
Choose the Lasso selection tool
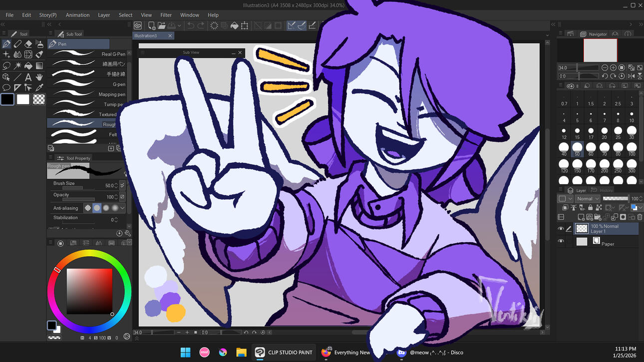pos(6,66)
